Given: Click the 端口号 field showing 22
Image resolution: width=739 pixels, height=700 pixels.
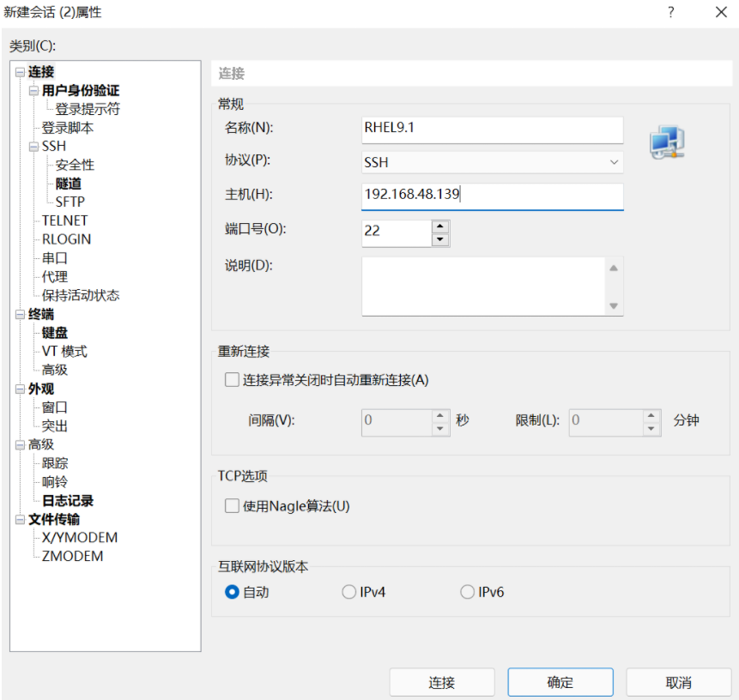Looking at the screenshot, I should pos(397,233).
